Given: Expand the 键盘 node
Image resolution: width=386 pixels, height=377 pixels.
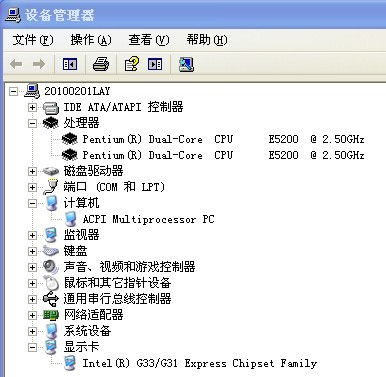Looking at the screenshot, I should click(32, 251).
